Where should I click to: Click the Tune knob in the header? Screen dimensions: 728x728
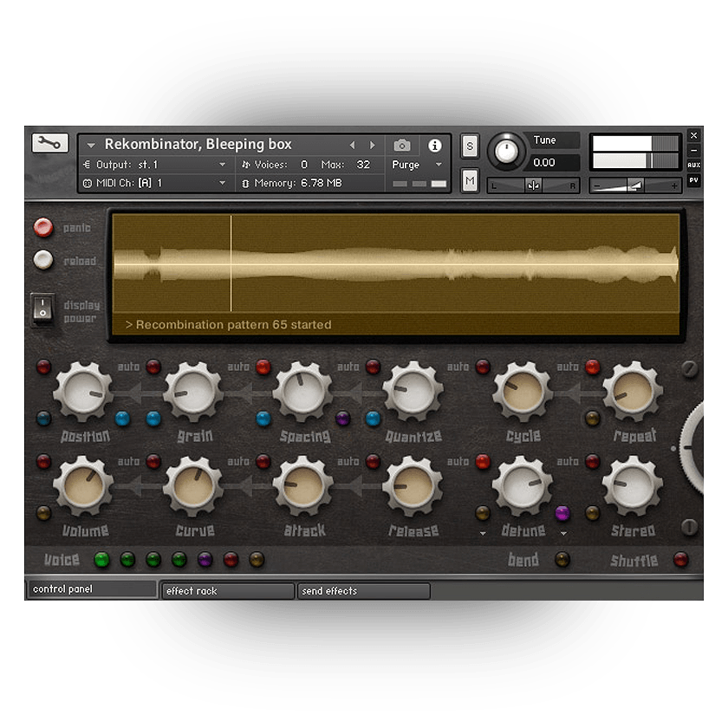(x=506, y=151)
